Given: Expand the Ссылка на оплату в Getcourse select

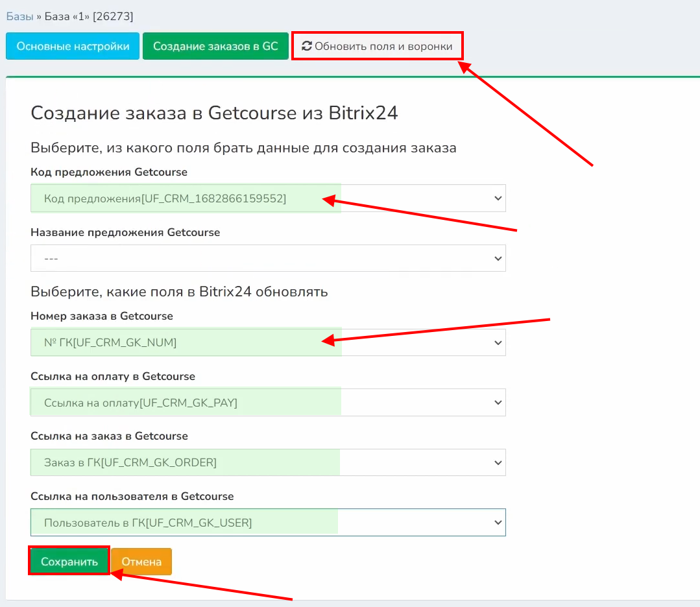Looking at the screenshot, I should click(x=268, y=403).
